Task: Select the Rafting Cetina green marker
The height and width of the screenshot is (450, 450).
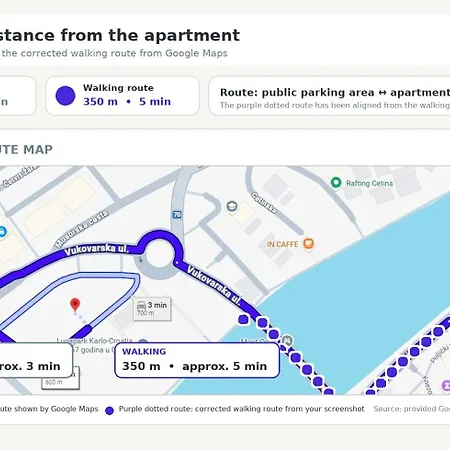Action: [336, 182]
